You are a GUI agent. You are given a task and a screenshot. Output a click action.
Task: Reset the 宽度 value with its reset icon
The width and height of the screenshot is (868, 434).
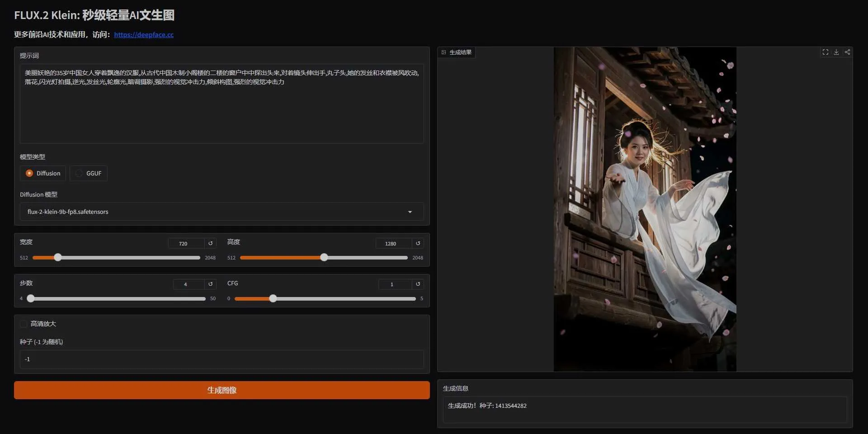click(x=210, y=243)
